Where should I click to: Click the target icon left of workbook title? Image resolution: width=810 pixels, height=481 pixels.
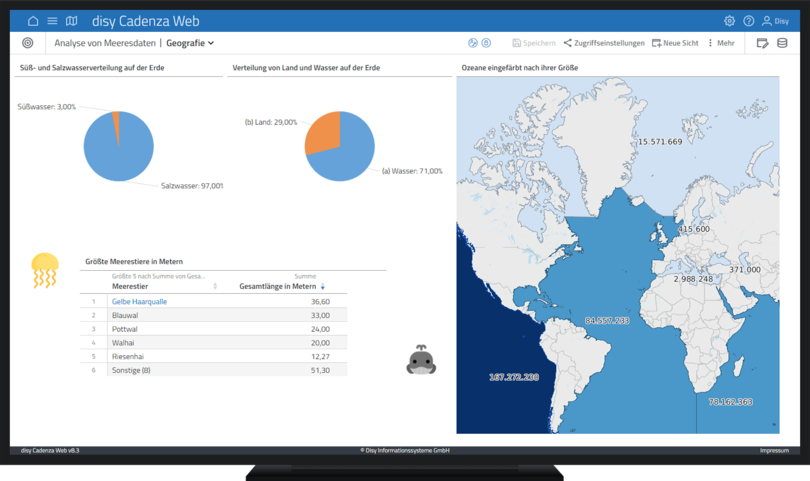[x=28, y=43]
